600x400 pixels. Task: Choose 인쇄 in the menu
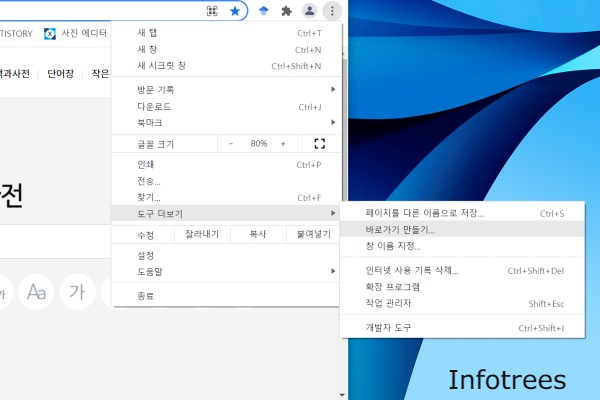pos(226,165)
